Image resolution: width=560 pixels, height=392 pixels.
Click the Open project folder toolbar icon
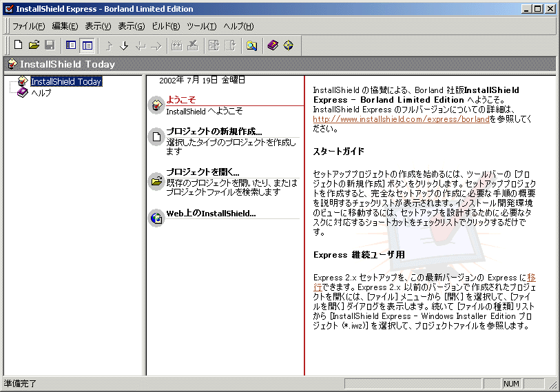point(34,45)
